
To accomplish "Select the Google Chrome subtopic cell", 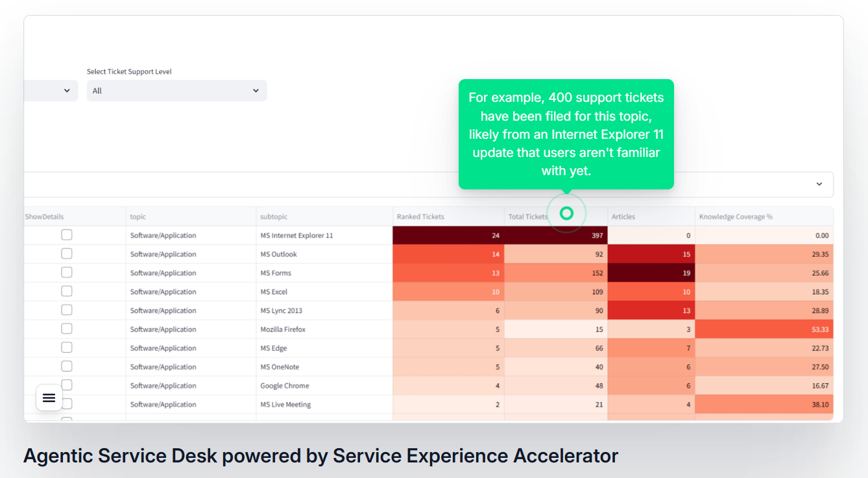I will click(324, 386).
